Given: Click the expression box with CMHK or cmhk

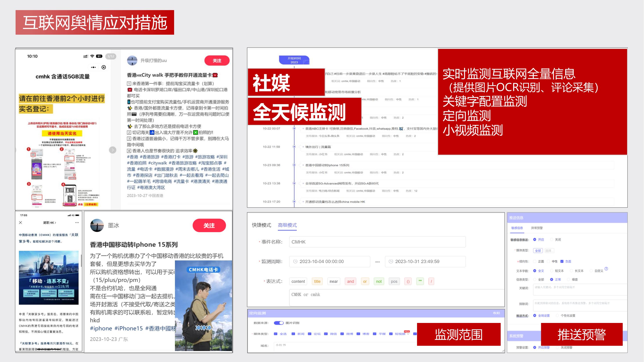Looking at the screenshot, I should click(x=397, y=297).
